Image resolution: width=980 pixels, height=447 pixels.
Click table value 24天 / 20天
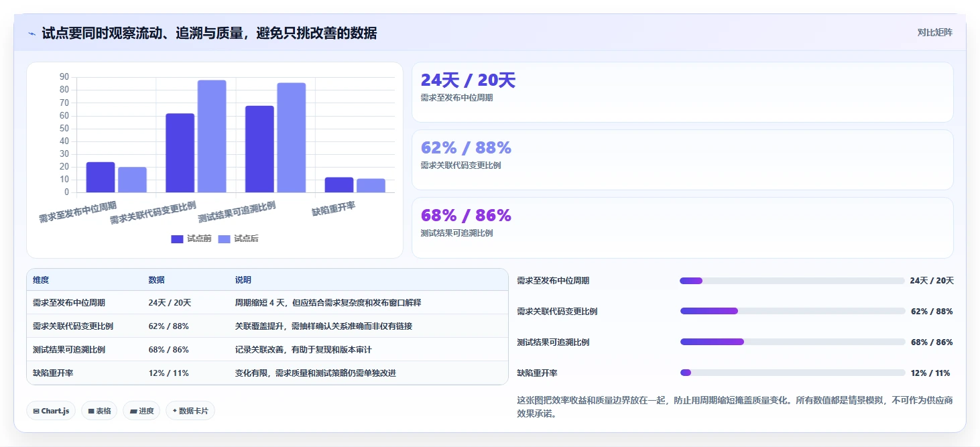click(x=170, y=303)
